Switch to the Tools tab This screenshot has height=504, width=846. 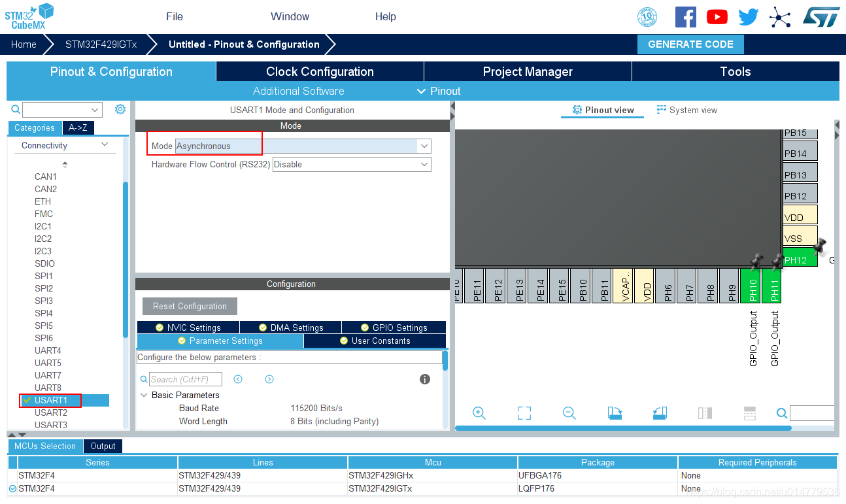click(x=736, y=71)
